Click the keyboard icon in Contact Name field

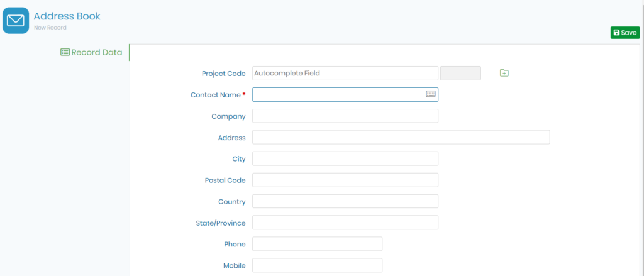point(430,94)
